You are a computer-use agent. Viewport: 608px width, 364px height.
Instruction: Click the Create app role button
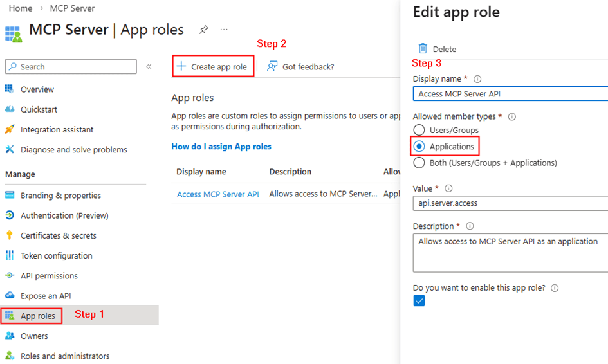pyautogui.click(x=213, y=66)
